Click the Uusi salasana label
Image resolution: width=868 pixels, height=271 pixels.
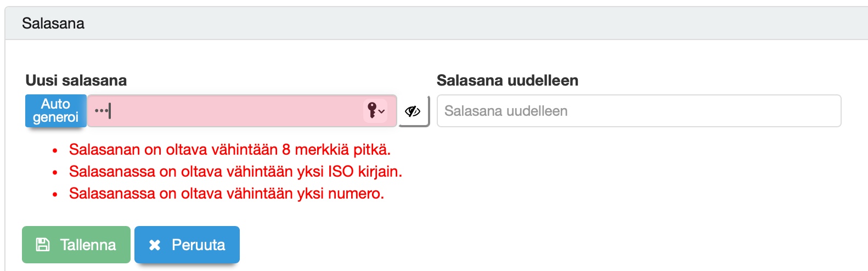click(x=76, y=81)
